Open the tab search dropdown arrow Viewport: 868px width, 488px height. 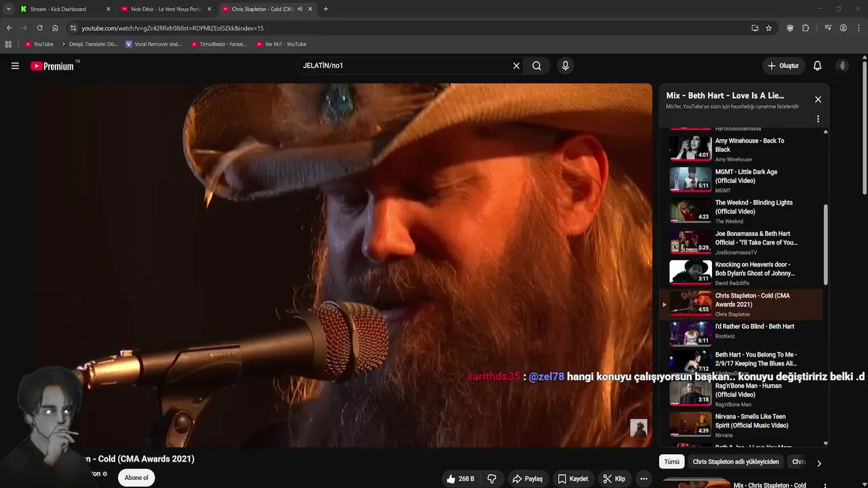click(8, 9)
